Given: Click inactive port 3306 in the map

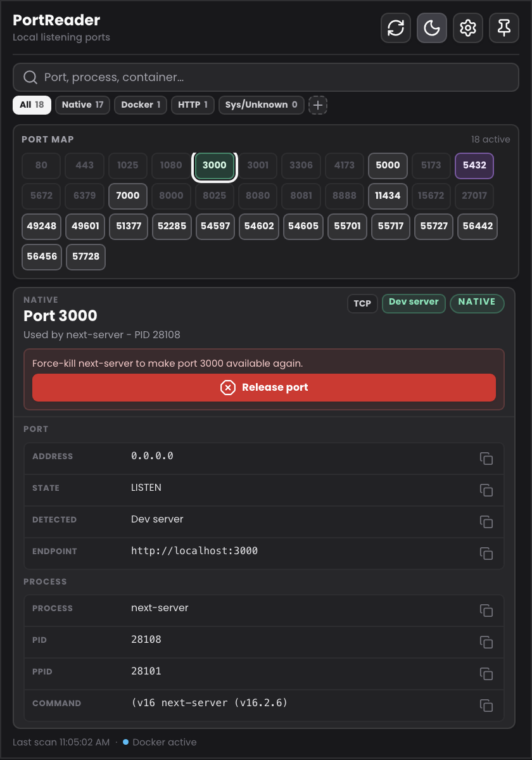Looking at the screenshot, I should pyautogui.click(x=301, y=165).
